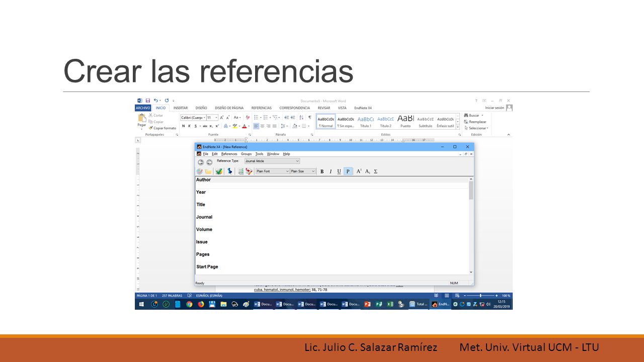Image resolution: width=644 pixels, height=362 pixels.
Task: Open the Plain Font dropdown
Action: point(273,171)
